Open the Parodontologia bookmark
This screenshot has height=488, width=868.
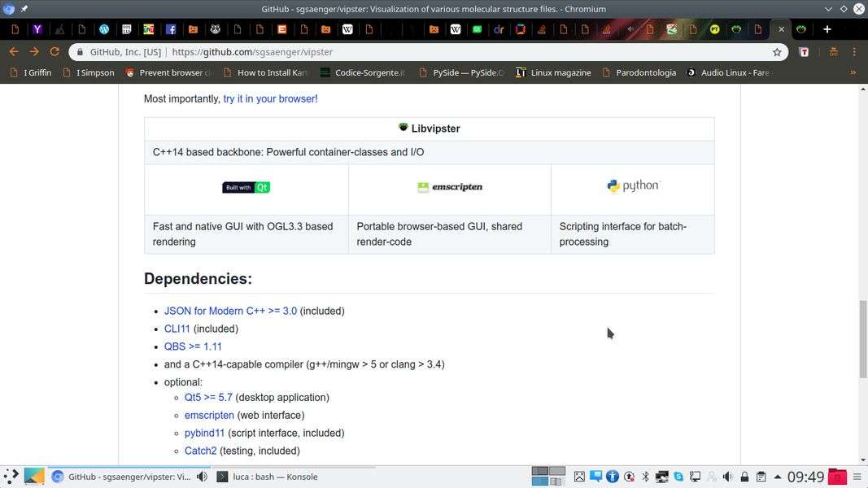pyautogui.click(x=639, y=72)
